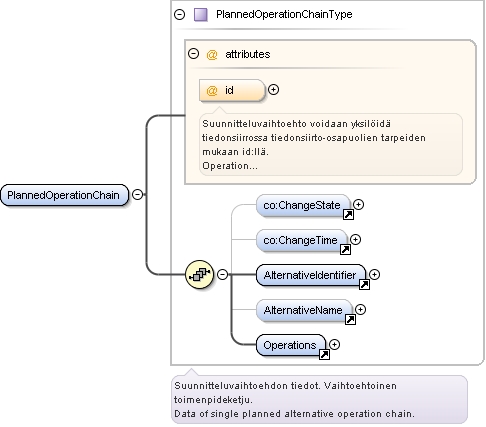Collapse the sequence compositor children
Screen dimensions: 486x427
click(222, 274)
